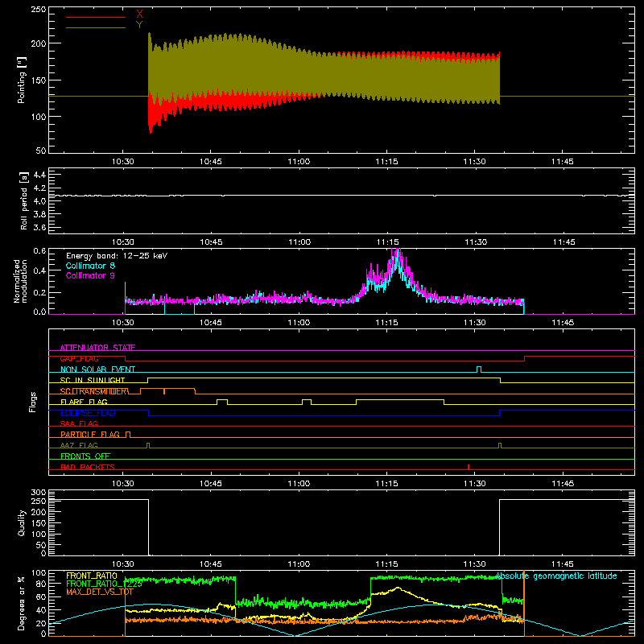The height and width of the screenshot is (644, 644).
Task: Select the NON_SOLAR_EVENT flag label
Action: [x=97, y=369]
